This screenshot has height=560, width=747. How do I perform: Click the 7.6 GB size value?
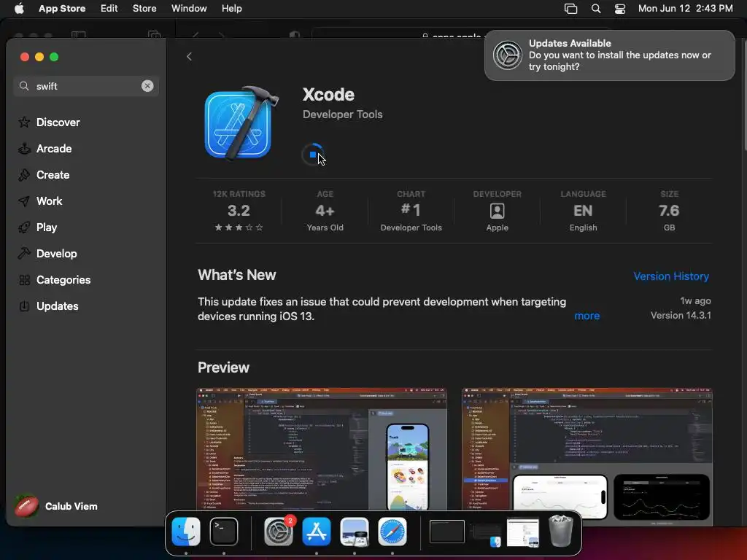669,211
